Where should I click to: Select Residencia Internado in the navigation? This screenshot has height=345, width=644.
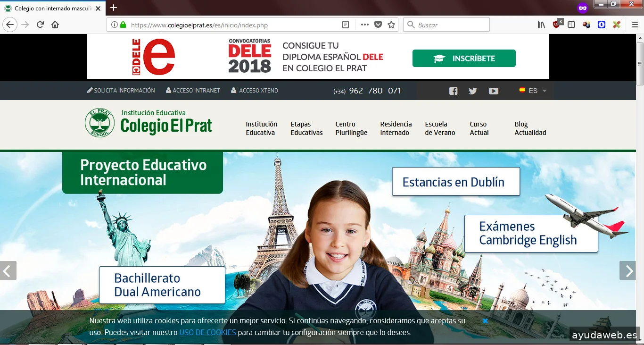pyautogui.click(x=396, y=128)
